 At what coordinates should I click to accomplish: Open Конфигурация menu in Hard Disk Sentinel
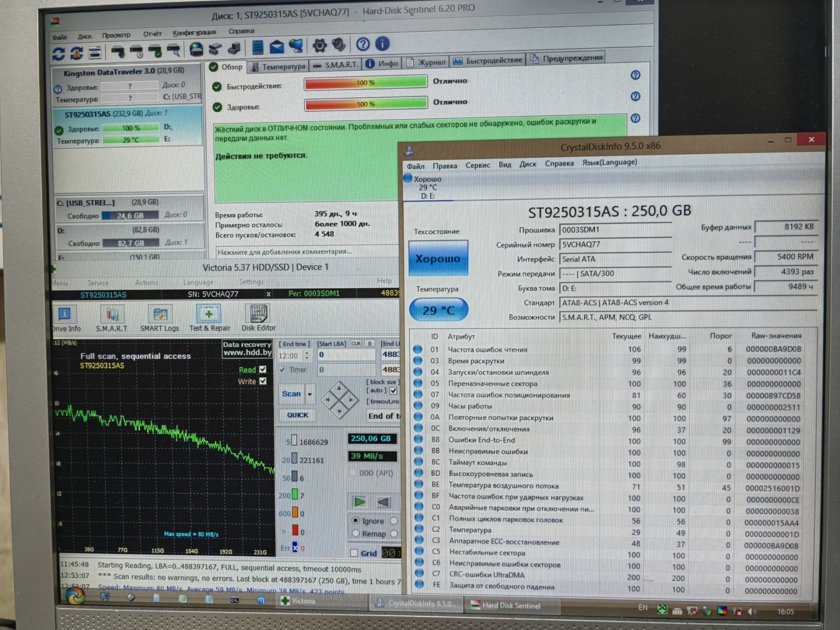(x=194, y=32)
